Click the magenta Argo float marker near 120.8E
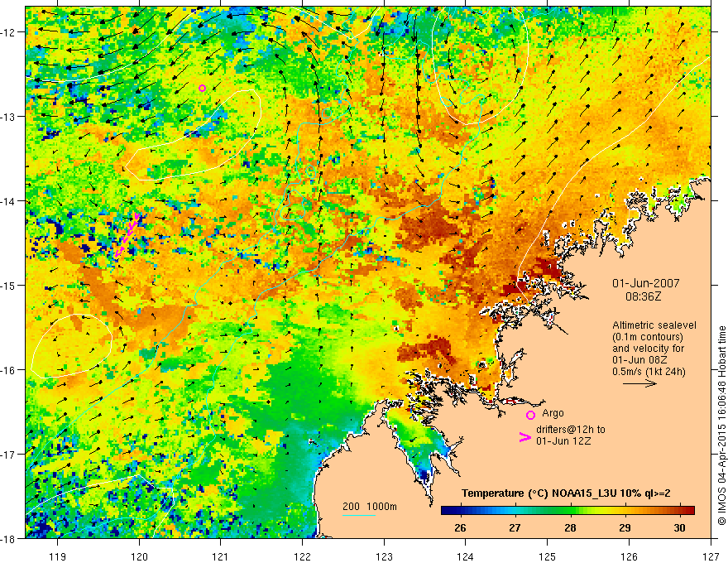Image resolution: width=728 pixels, height=563 pixels. (x=202, y=89)
